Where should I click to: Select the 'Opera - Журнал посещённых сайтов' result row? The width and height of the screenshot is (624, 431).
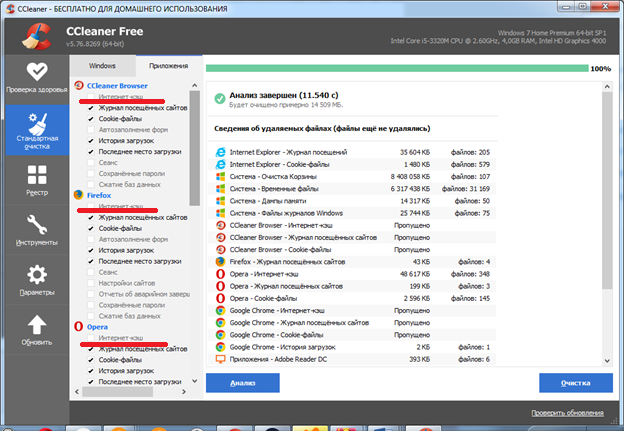pyautogui.click(x=353, y=286)
